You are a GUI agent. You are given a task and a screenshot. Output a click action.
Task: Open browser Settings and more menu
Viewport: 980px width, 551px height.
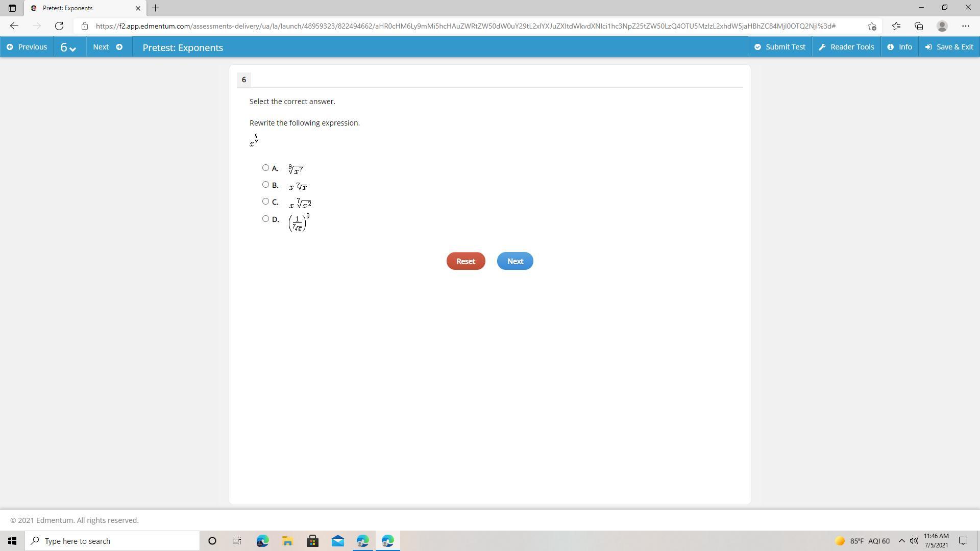965,26
